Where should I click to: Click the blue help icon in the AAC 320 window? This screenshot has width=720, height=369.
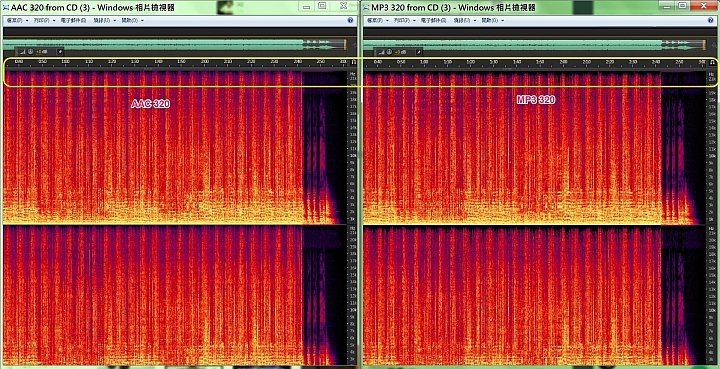point(350,21)
